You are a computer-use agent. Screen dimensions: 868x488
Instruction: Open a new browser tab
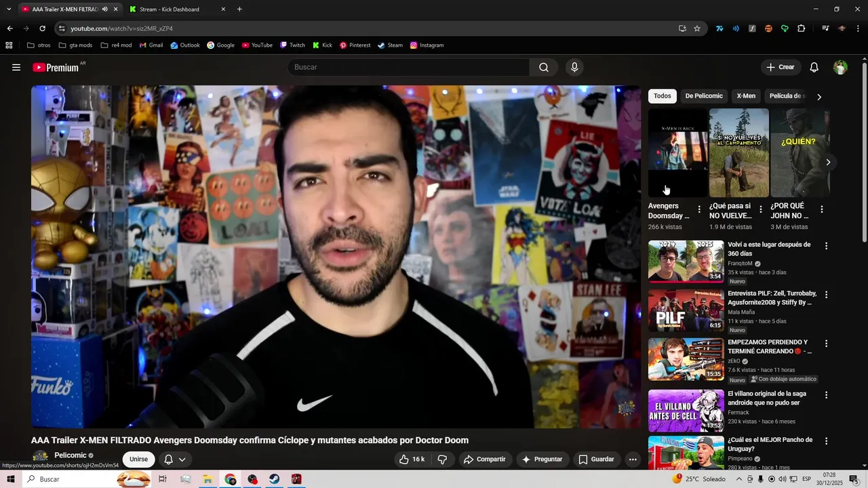(239, 9)
